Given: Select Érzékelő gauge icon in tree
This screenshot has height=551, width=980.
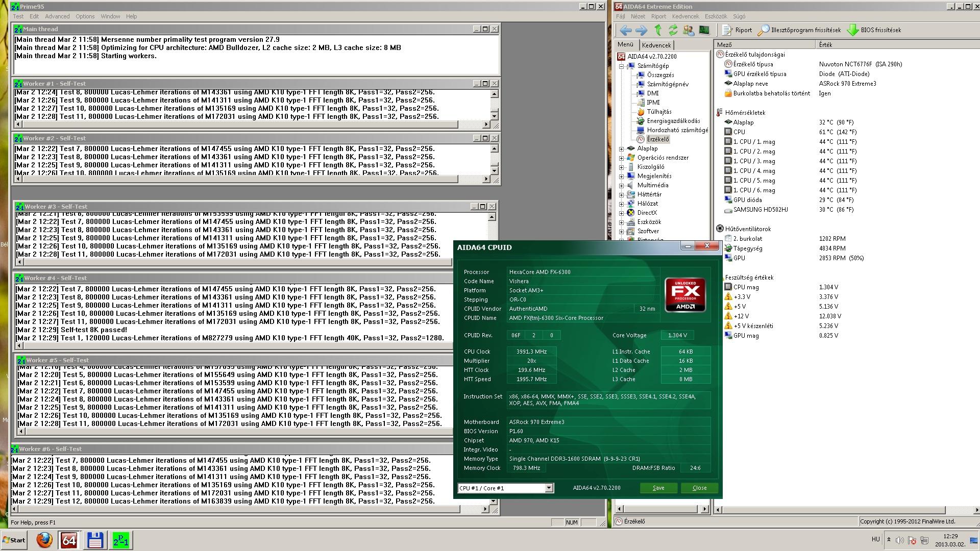Looking at the screenshot, I should [641, 139].
